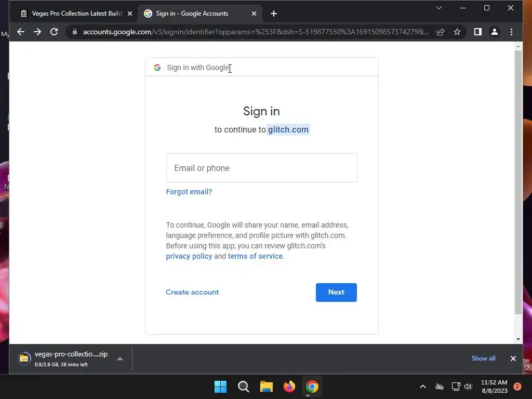Open Windows taskbar search
532x399 pixels.
[244, 387]
